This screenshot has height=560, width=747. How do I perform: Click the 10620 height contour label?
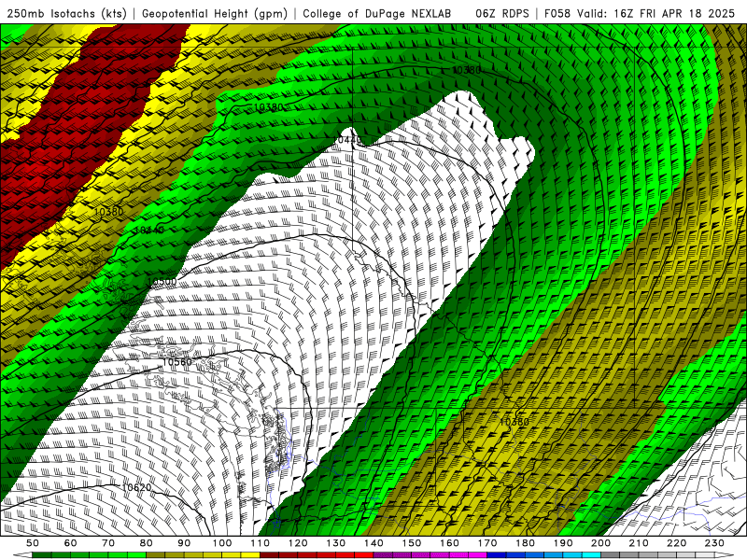tap(136, 487)
